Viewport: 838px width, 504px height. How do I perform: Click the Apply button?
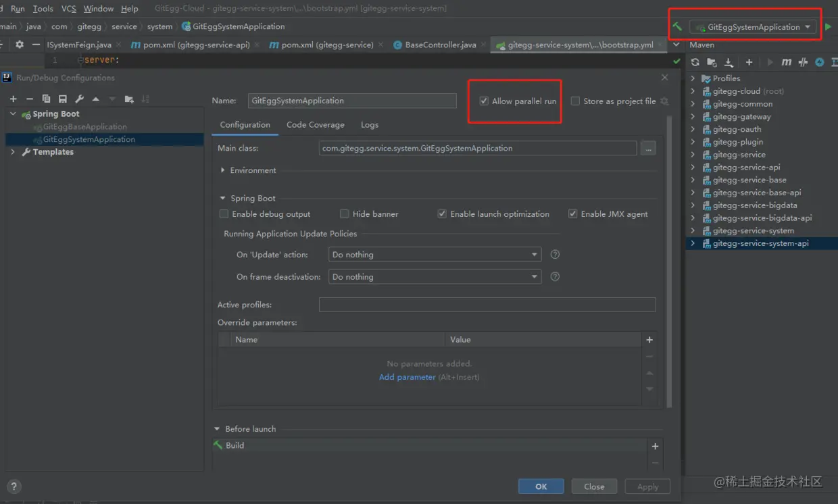(x=647, y=486)
